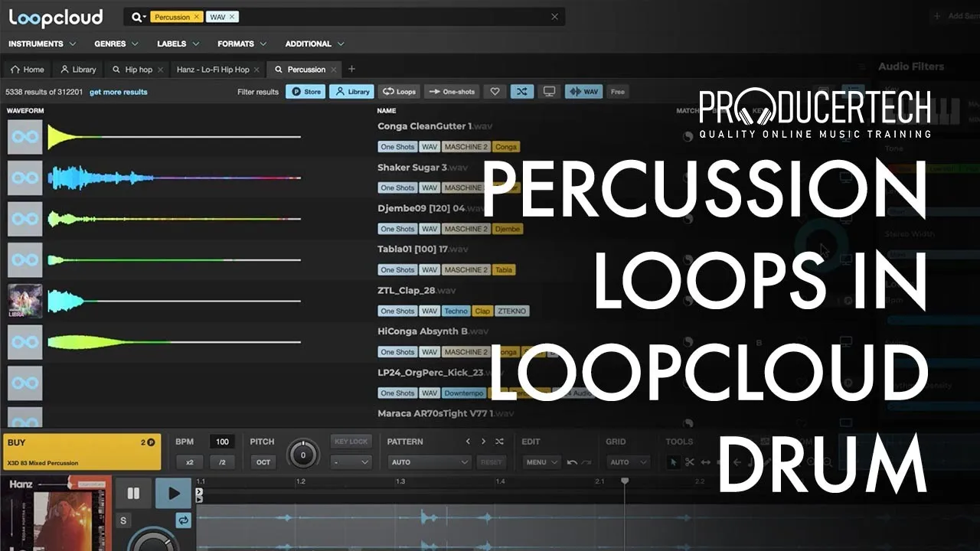Select the Percussion search tab
The width and height of the screenshot is (980, 551).
click(x=301, y=70)
